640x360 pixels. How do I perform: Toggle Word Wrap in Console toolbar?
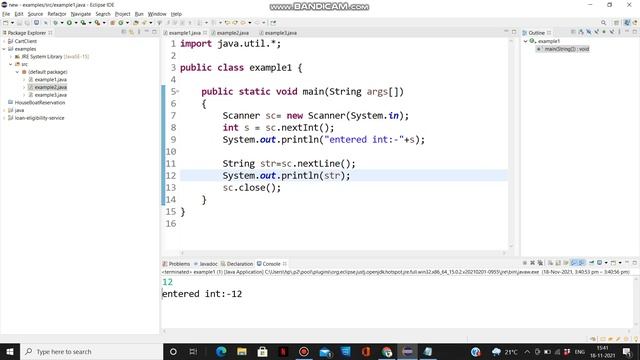pos(566,263)
